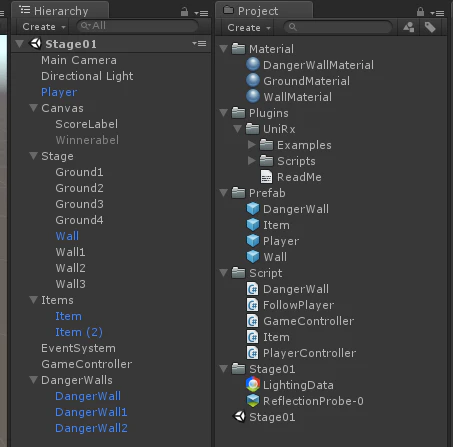This screenshot has width=453, height=447.
Task: Collapse the Stage object children
Action: [x=33, y=156]
